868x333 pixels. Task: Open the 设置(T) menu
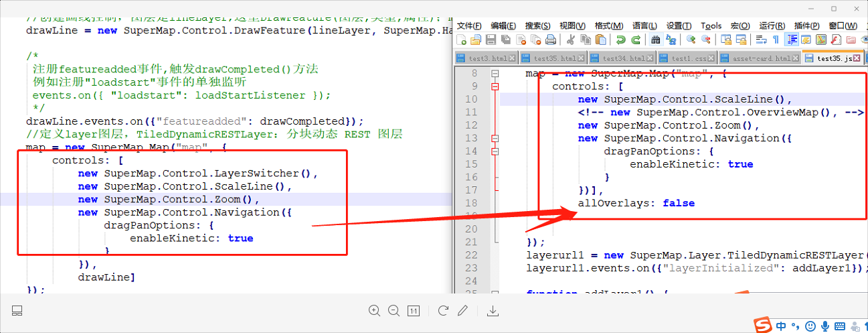679,25
